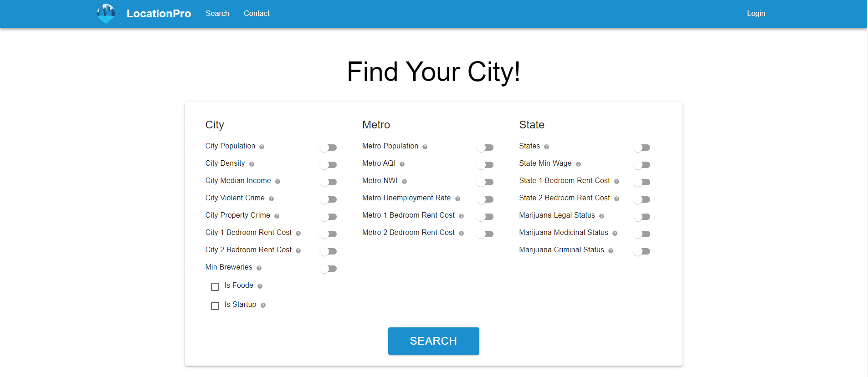Switch on Metro Unemployment Rate filter
The width and height of the screenshot is (868, 377).
pyautogui.click(x=485, y=199)
